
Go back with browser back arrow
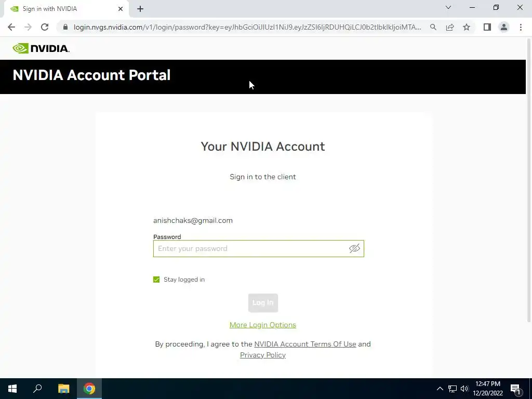coord(11,27)
